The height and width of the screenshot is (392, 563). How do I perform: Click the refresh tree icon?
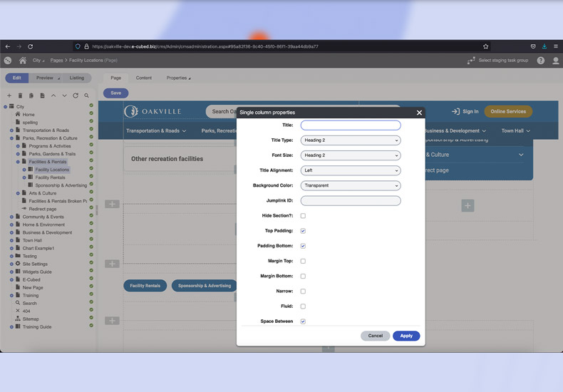[x=76, y=96]
